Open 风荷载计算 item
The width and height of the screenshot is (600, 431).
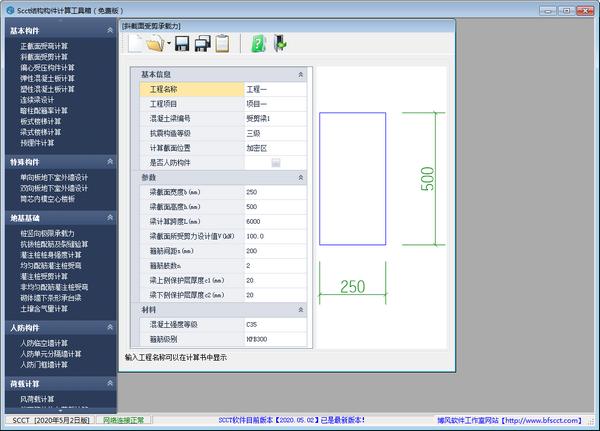pyautogui.click(x=37, y=399)
